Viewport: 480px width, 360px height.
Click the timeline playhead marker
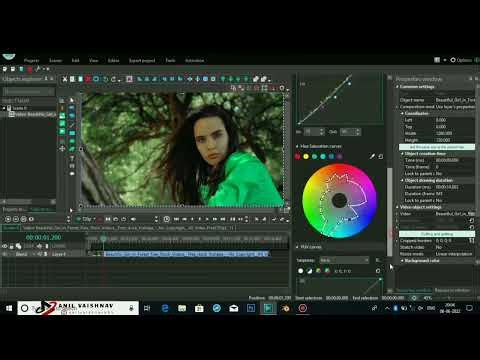tap(103, 239)
